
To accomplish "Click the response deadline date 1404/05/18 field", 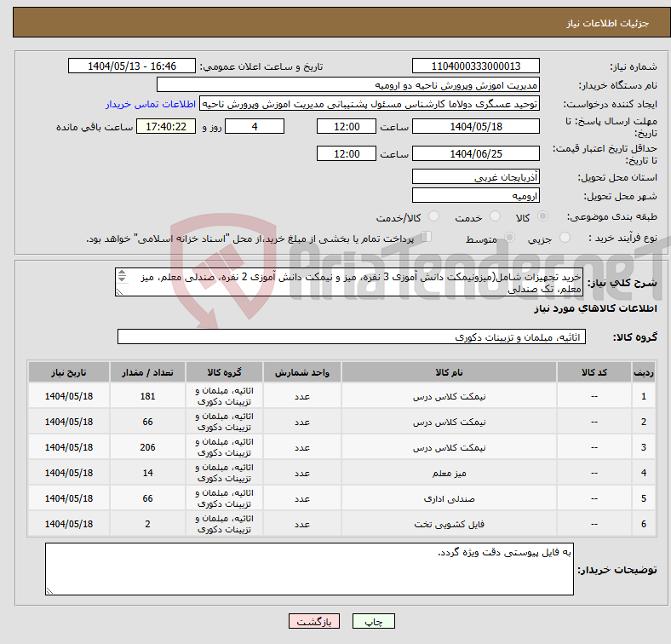I will point(476,126).
